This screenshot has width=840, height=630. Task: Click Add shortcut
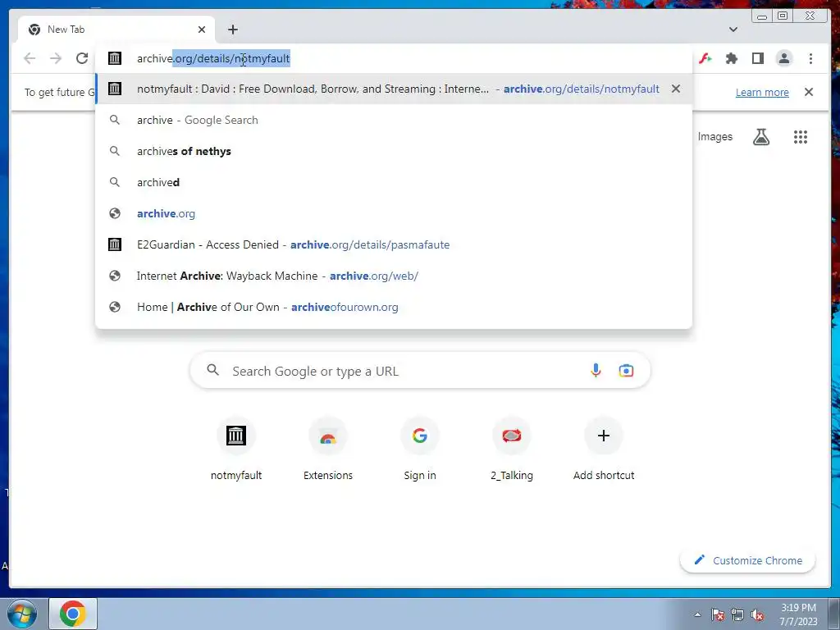604,449
